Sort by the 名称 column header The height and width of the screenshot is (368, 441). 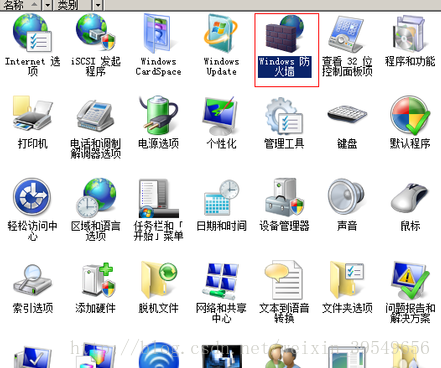coord(21,5)
